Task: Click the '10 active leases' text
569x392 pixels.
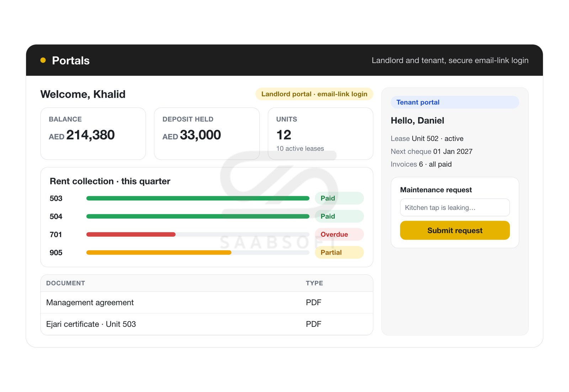Action: [x=300, y=149]
